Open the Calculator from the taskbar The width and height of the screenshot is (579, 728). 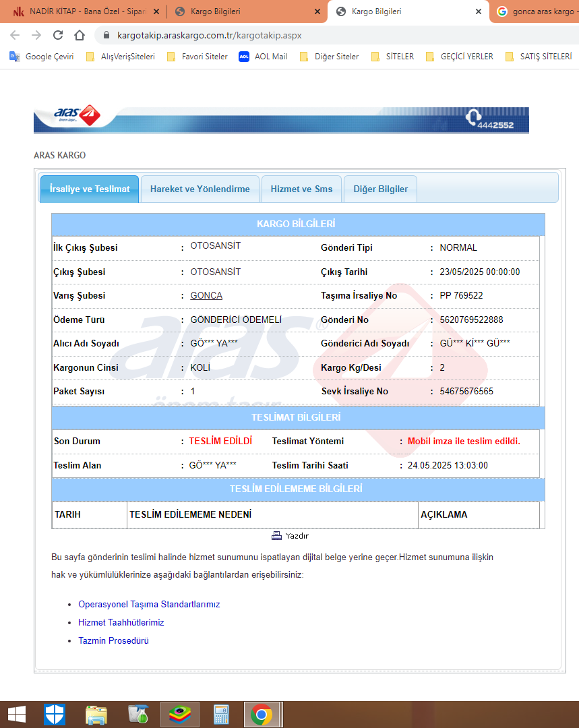coord(221,715)
